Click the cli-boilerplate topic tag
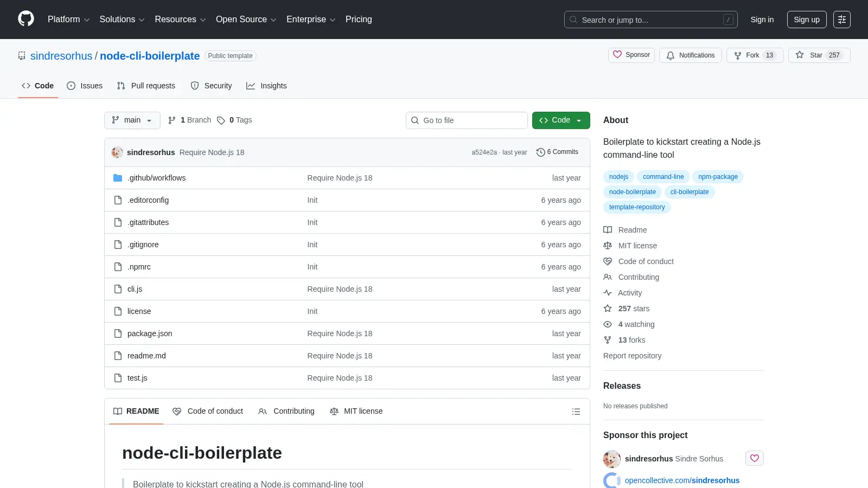The image size is (868, 488). coord(690,192)
